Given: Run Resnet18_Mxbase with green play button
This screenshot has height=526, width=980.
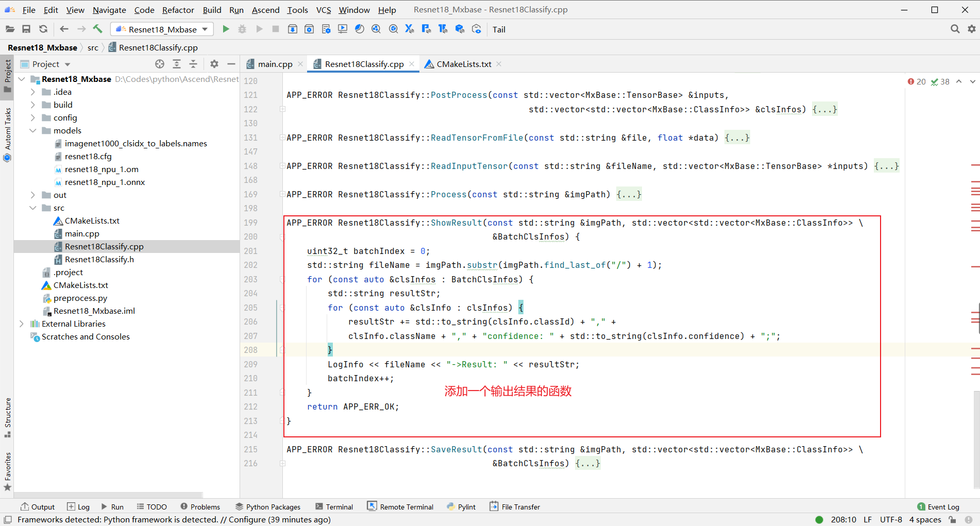Looking at the screenshot, I should pos(226,29).
